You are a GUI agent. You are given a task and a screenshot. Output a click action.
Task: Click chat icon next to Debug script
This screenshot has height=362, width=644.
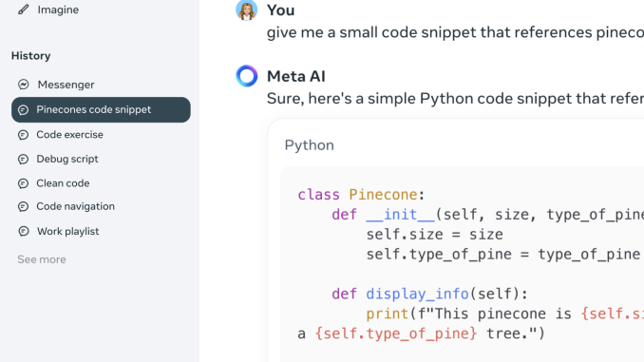(x=24, y=159)
